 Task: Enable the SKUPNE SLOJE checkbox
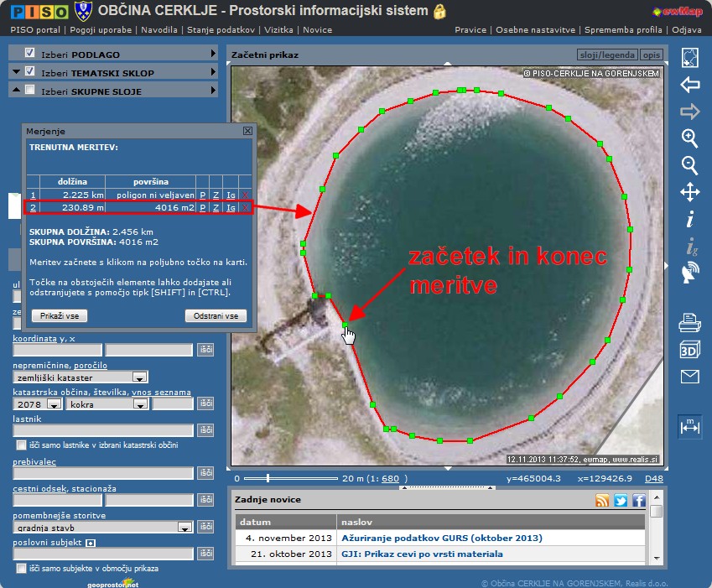click(x=30, y=91)
